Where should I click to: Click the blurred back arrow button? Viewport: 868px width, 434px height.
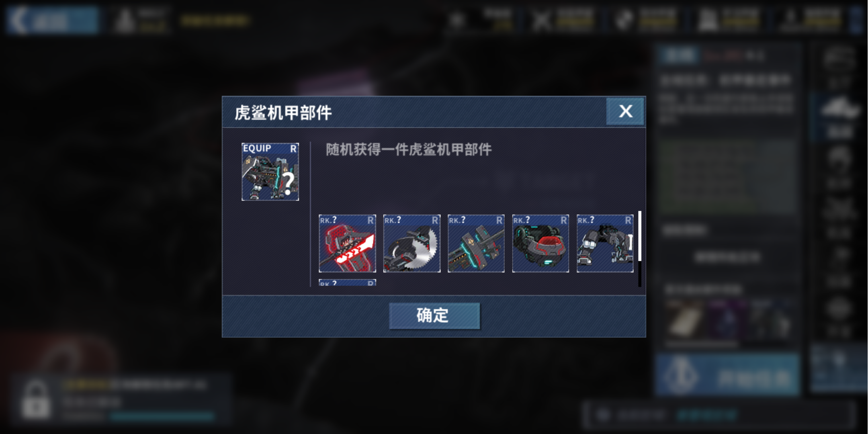[53, 20]
